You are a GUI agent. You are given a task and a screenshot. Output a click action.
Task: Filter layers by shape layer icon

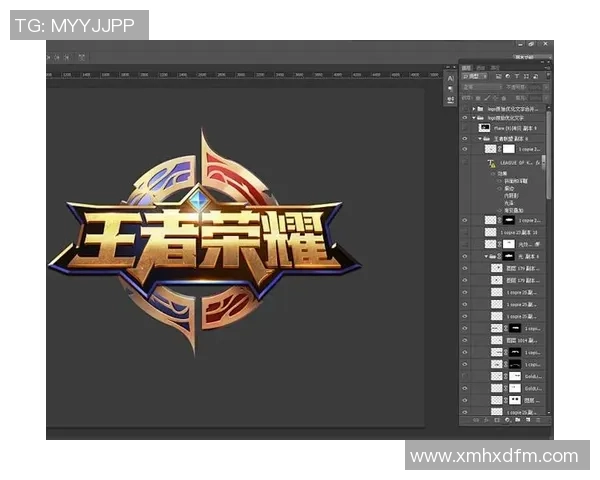coord(526,77)
